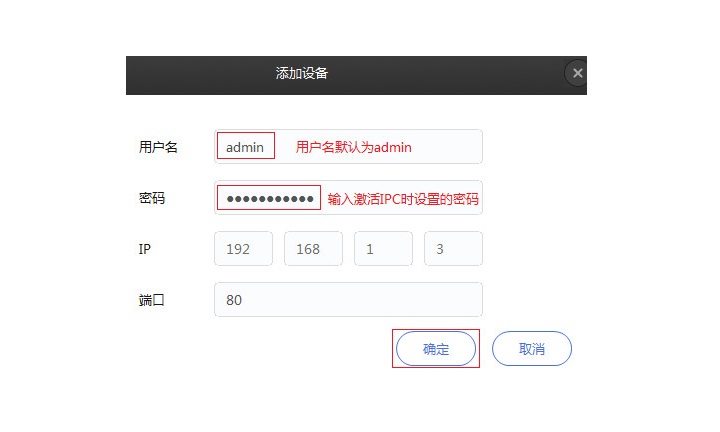Click the admin username input box
Image resolution: width=720 pixels, height=432 pixels.
[x=348, y=146]
